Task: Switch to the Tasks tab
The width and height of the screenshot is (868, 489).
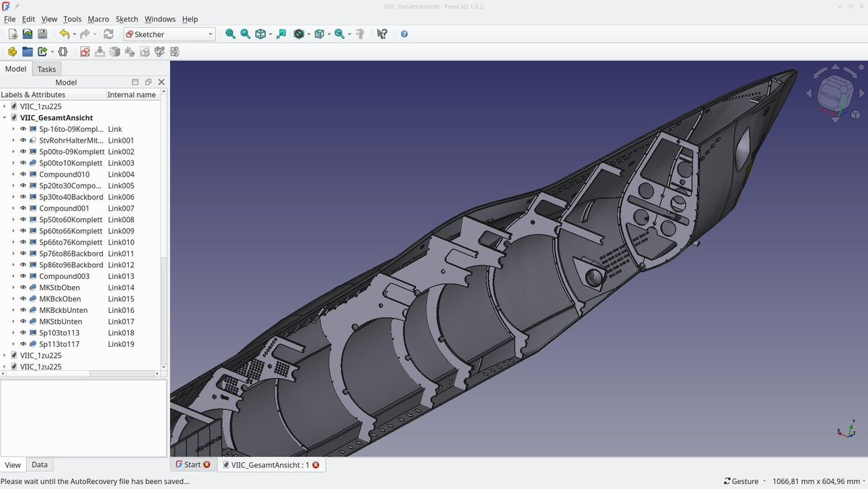Action: coord(46,70)
